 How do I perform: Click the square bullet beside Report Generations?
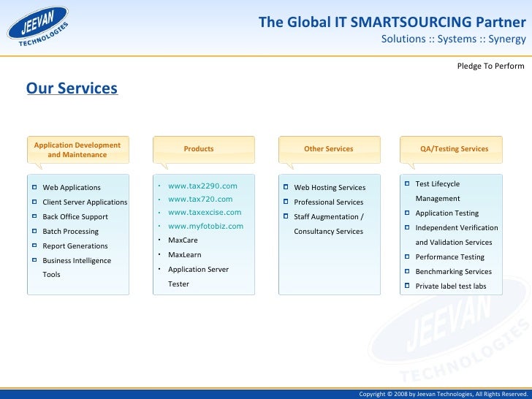pos(34,245)
